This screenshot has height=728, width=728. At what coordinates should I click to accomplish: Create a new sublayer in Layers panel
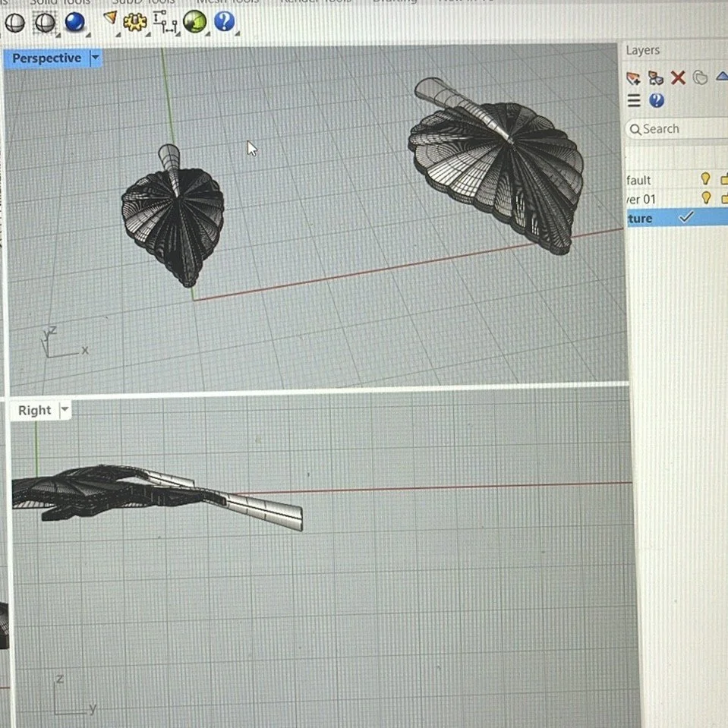[x=656, y=78]
